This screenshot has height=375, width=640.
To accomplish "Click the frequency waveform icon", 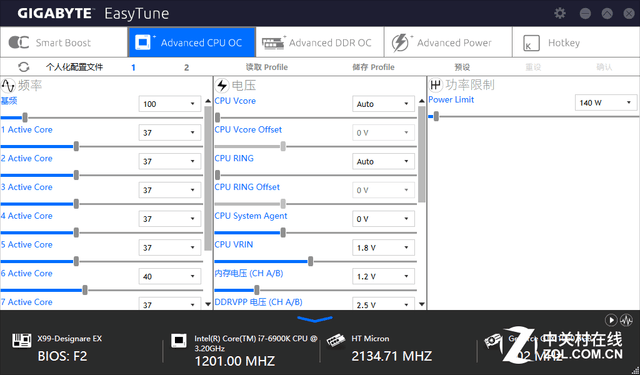I will [8, 86].
